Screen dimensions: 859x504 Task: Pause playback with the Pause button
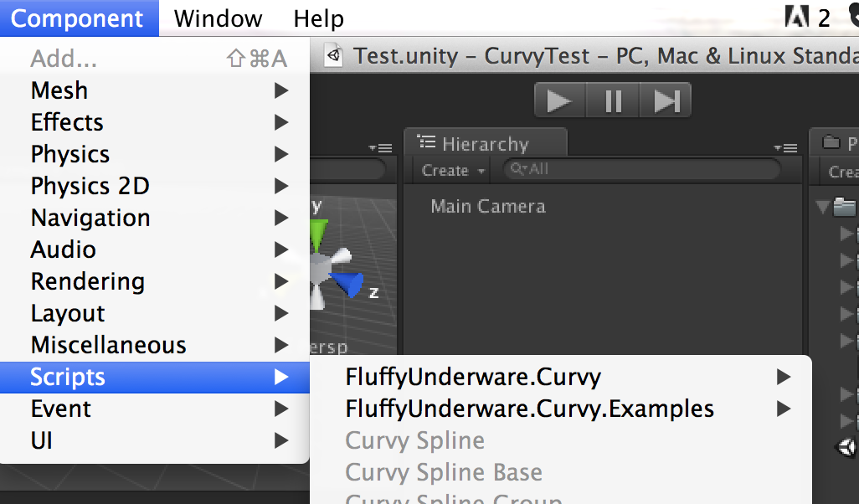pyautogui.click(x=613, y=100)
